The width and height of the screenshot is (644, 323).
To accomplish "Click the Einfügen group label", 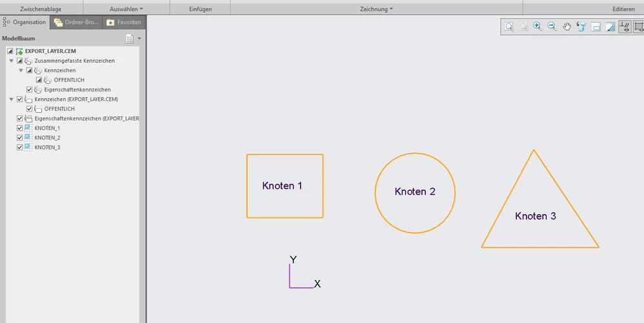I will click(201, 8).
